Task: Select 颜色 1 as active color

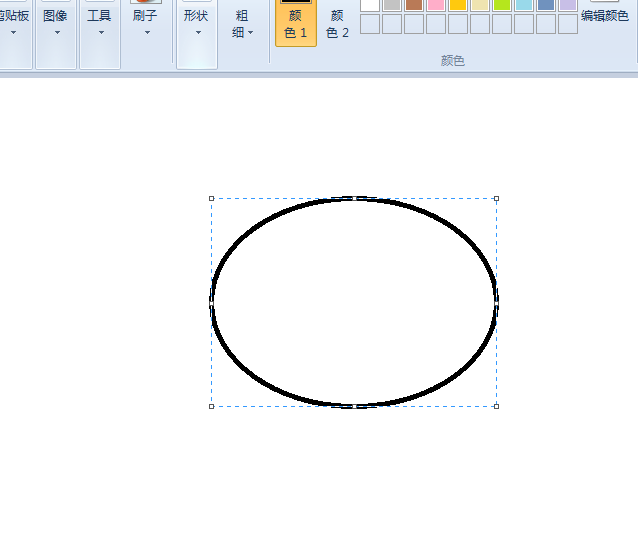Action: tap(296, 22)
